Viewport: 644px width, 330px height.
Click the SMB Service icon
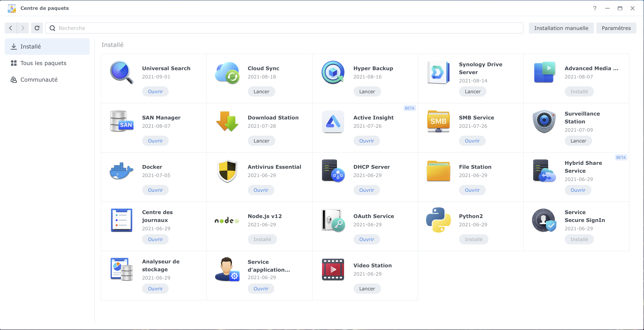pyautogui.click(x=438, y=121)
